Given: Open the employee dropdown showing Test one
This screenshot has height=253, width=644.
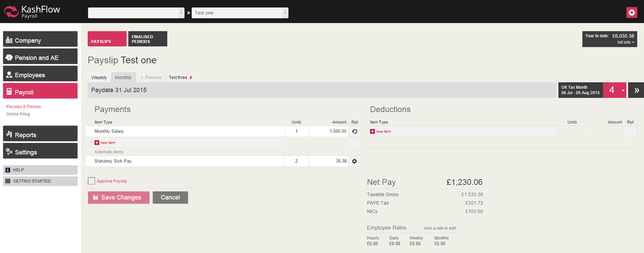Looking at the screenshot, I should (240, 13).
